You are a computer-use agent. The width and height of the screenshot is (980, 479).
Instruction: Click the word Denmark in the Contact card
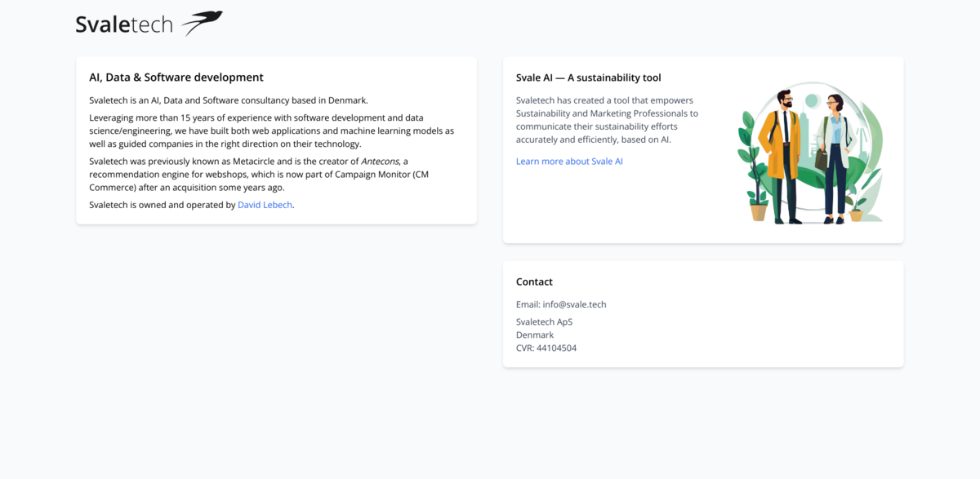point(534,335)
